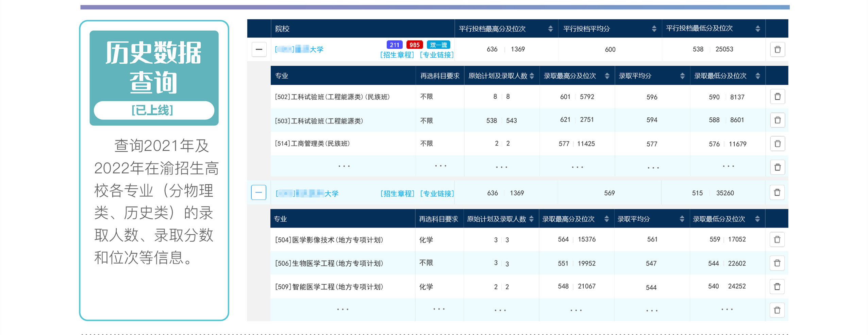Click 化学 requirement in major 504 row
Viewport: 868px width, 335px height.
(426, 240)
